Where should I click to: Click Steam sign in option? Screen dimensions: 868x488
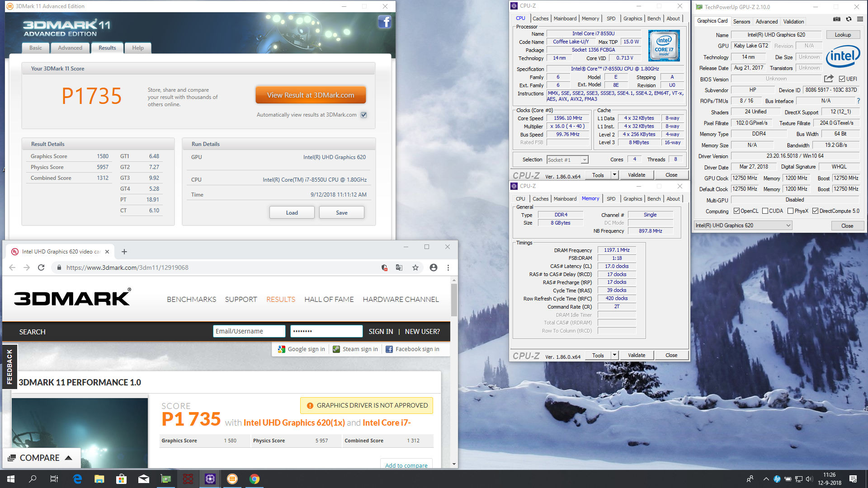point(355,349)
